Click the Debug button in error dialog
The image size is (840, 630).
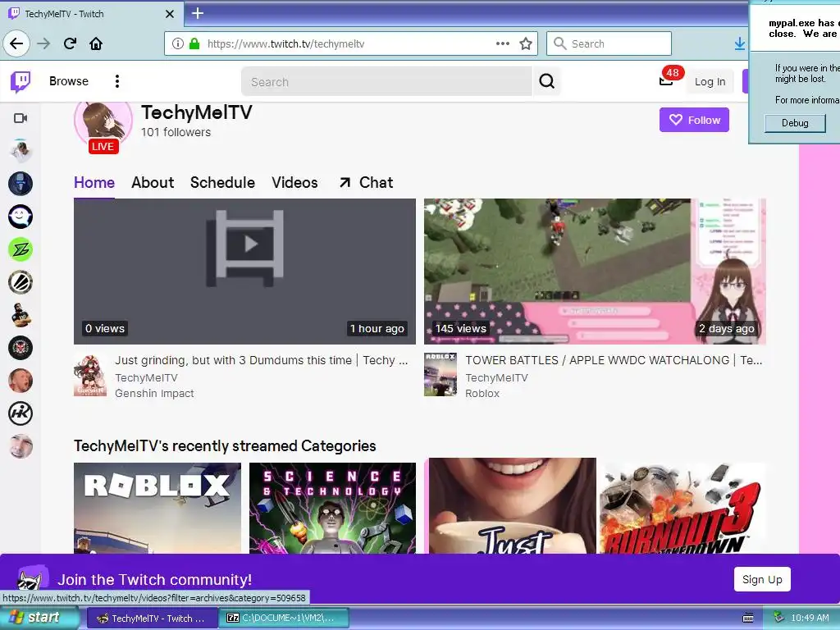[795, 123]
